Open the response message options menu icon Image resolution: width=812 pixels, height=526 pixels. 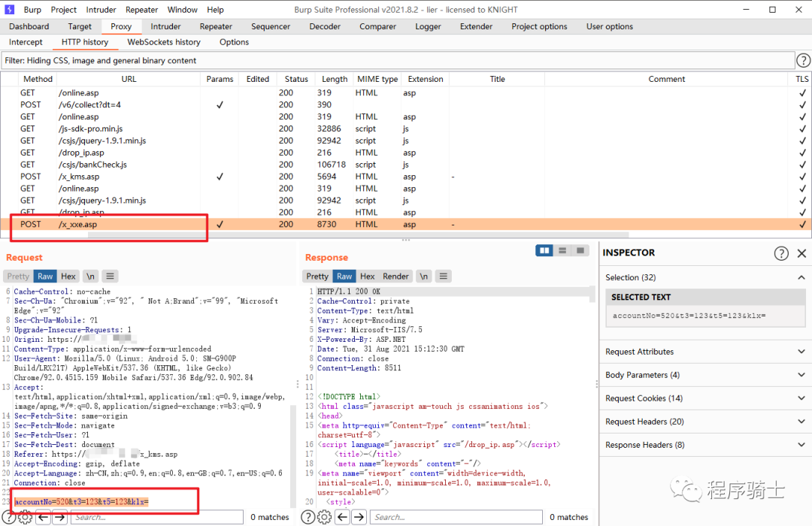444,277
